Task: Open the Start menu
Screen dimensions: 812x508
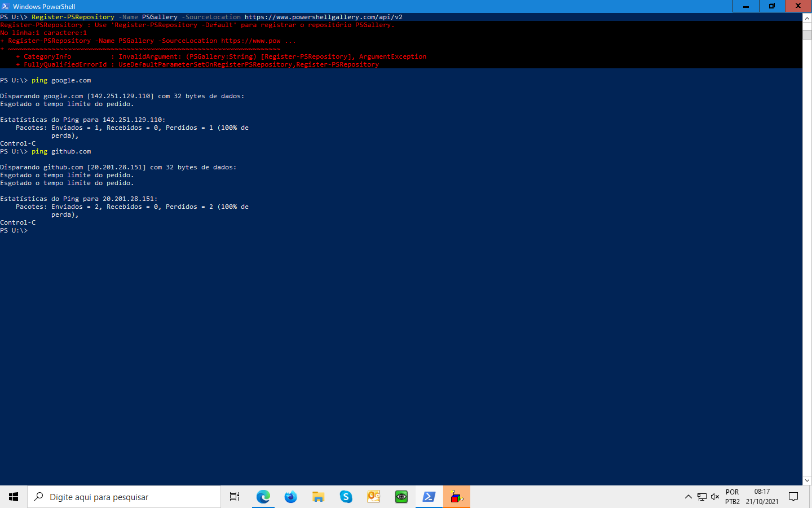Action: (x=14, y=497)
